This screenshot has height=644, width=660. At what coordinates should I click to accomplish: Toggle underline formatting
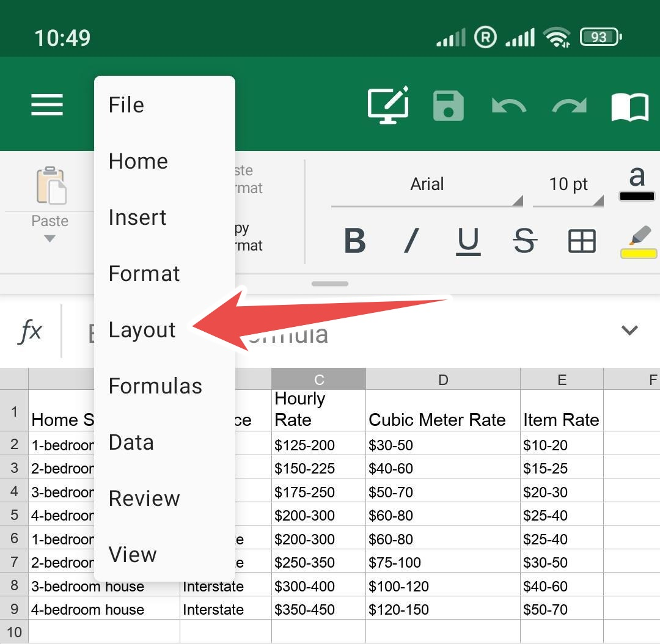click(468, 241)
